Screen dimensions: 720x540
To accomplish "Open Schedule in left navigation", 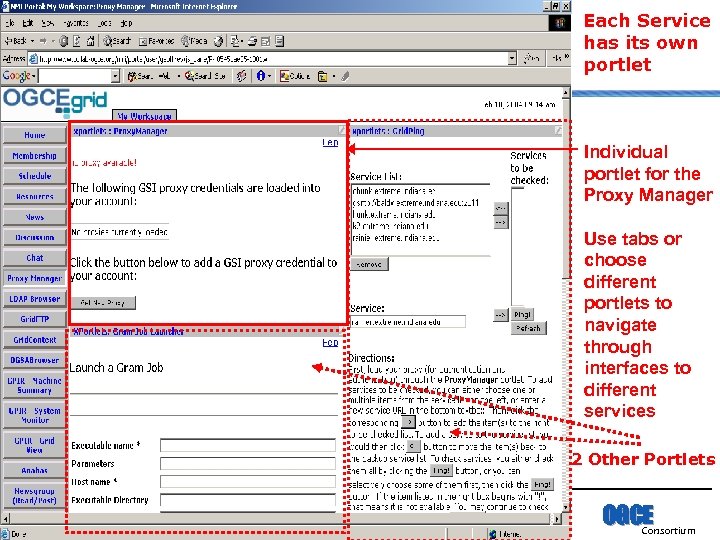I will pyautogui.click(x=34, y=176).
